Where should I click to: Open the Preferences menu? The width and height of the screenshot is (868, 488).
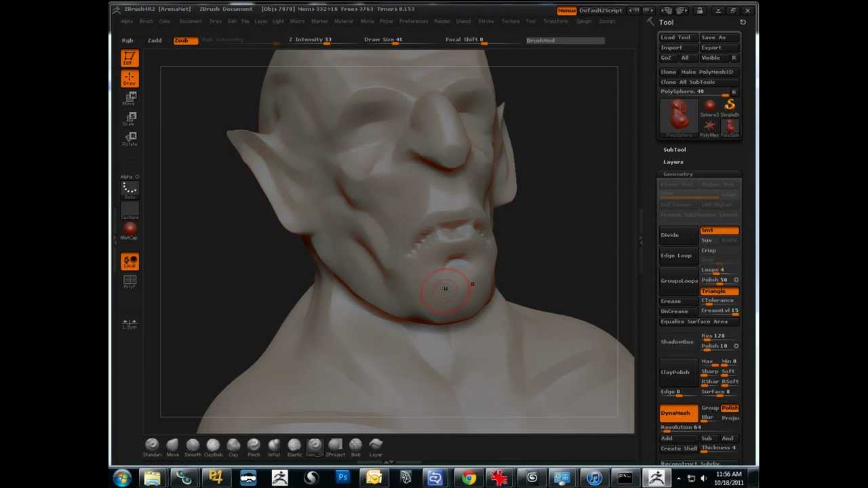[x=414, y=22]
